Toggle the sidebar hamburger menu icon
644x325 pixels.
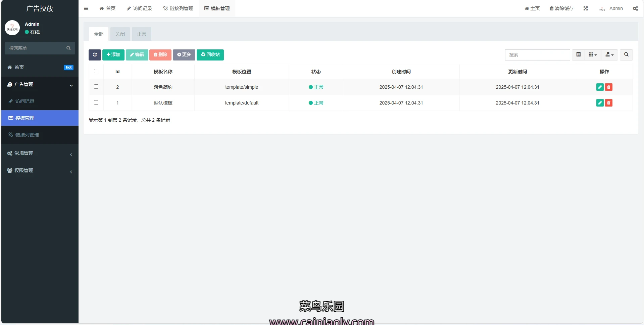(x=86, y=8)
